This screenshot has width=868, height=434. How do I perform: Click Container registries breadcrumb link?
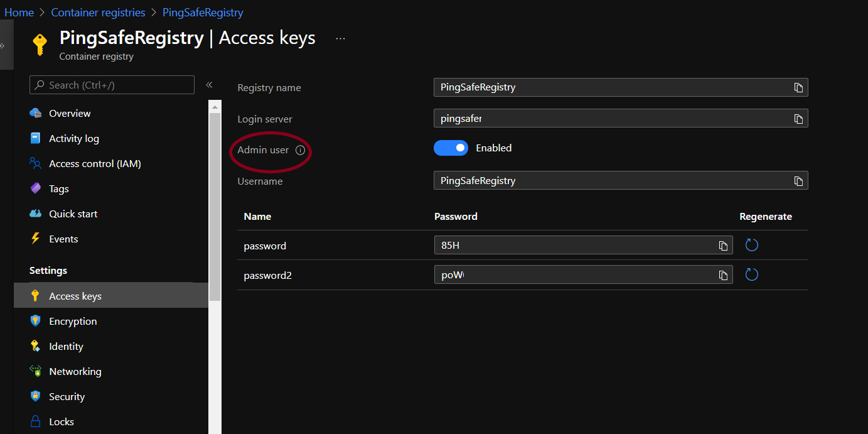[x=98, y=13]
